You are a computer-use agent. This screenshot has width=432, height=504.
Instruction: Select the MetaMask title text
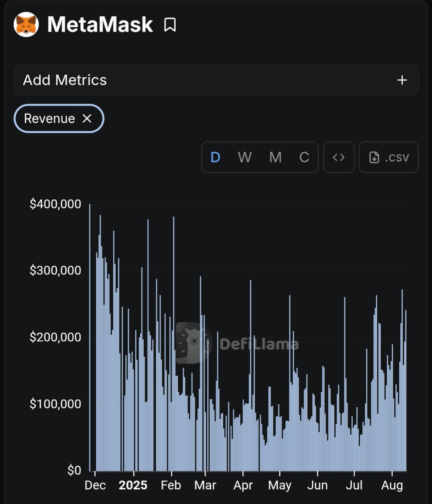100,24
